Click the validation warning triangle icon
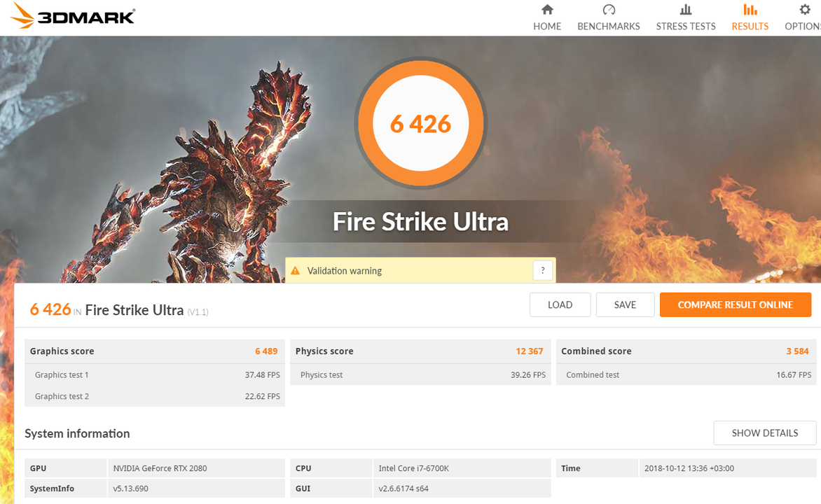Image resolution: width=821 pixels, height=504 pixels. (x=296, y=271)
